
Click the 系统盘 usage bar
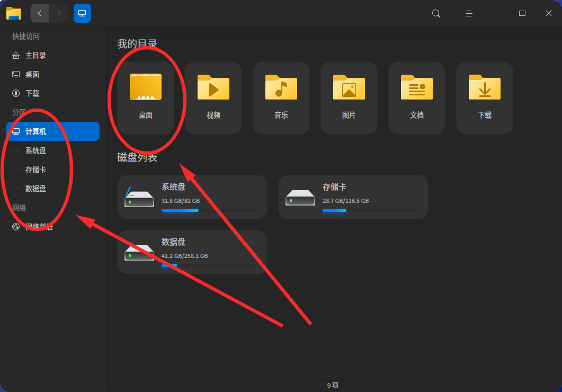[x=209, y=210]
